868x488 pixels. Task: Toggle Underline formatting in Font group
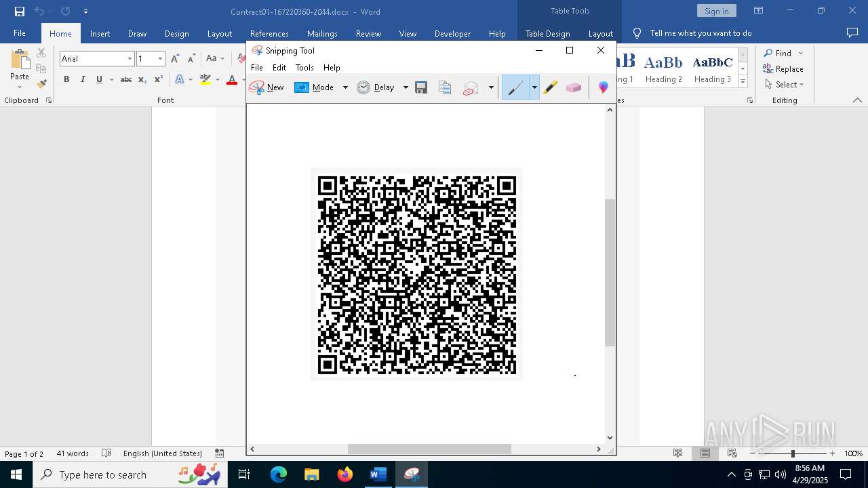tap(99, 79)
